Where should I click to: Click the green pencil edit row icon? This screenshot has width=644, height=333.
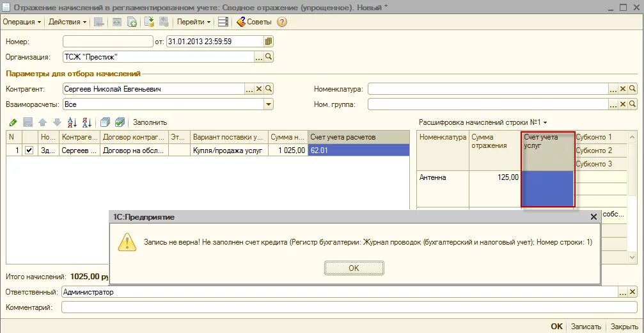pyautogui.click(x=13, y=122)
